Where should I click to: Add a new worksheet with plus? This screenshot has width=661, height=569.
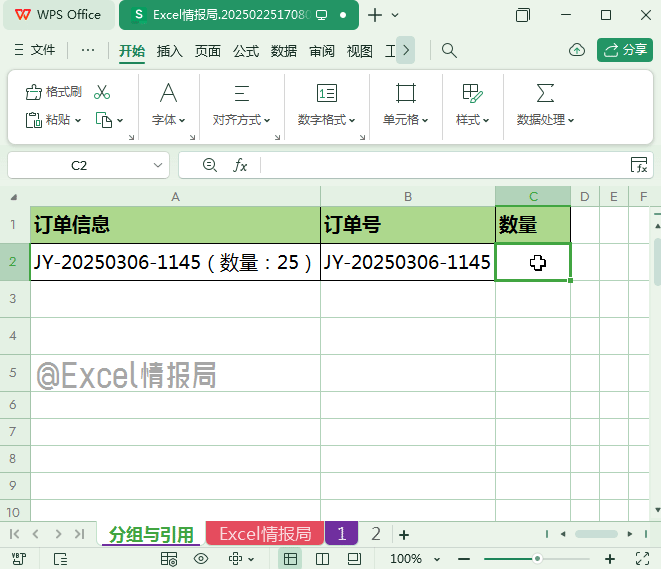pos(404,535)
